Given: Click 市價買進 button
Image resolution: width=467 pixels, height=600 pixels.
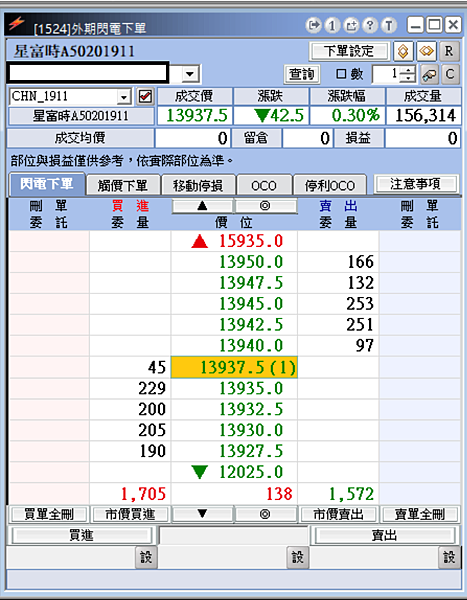Looking at the screenshot, I should pyautogui.click(x=130, y=514).
